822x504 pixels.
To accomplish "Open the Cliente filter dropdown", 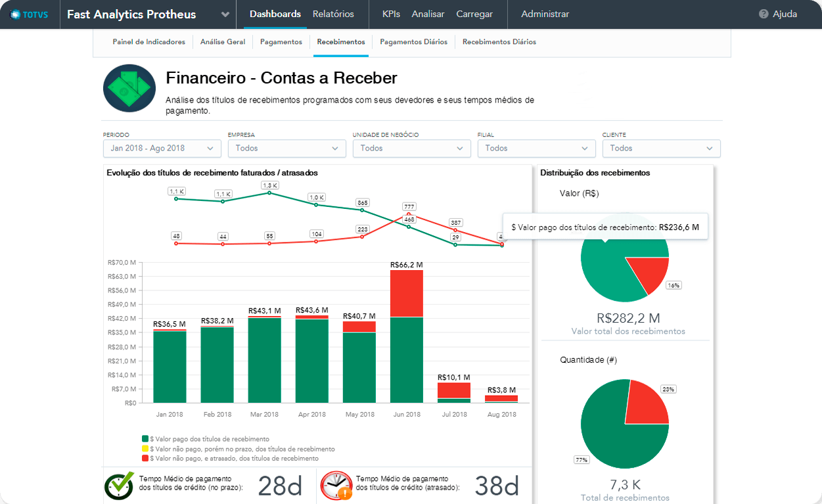I will [x=661, y=149].
